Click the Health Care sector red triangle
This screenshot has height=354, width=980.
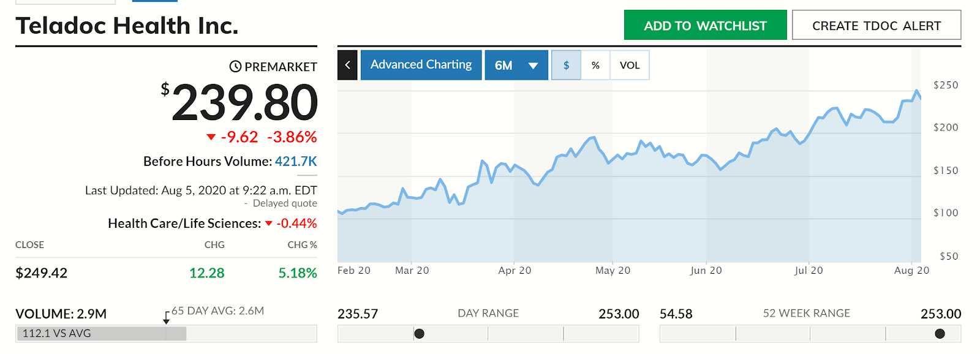pyautogui.click(x=268, y=224)
